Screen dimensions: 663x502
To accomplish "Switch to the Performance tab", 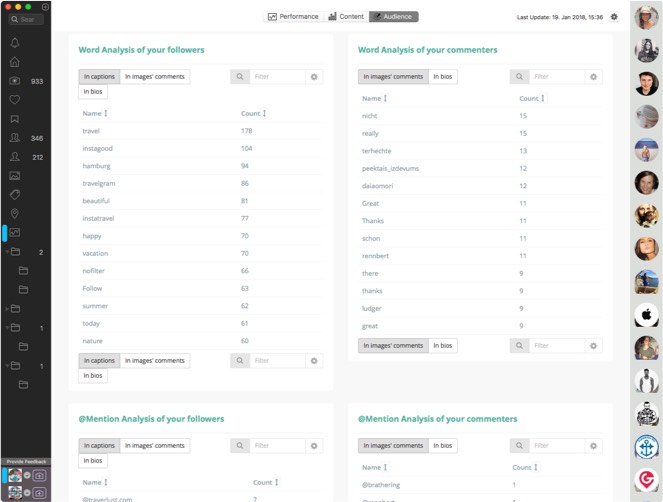I will tap(293, 17).
